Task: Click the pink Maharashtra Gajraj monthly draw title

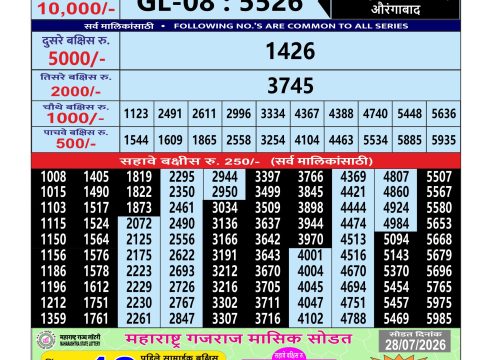Action: pos(238,339)
